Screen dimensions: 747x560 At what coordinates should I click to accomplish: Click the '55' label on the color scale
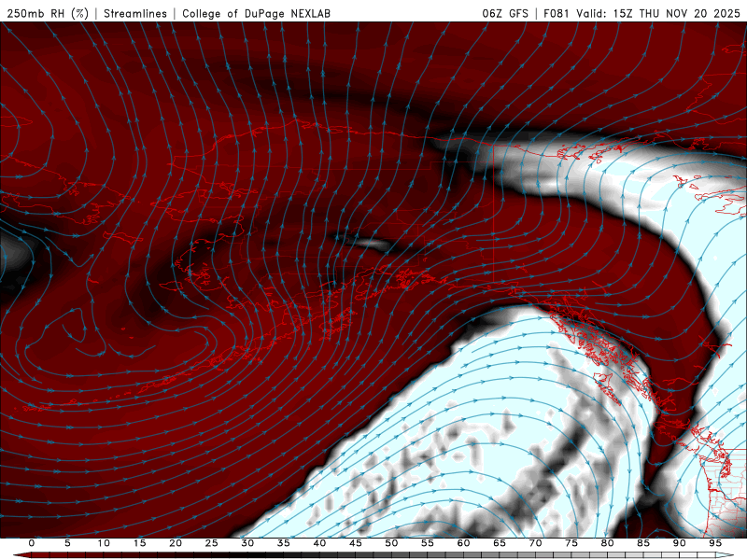(x=428, y=543)
